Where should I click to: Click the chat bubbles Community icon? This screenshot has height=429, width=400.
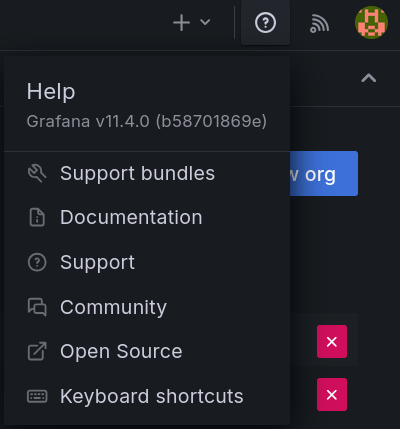coord(37,307)
